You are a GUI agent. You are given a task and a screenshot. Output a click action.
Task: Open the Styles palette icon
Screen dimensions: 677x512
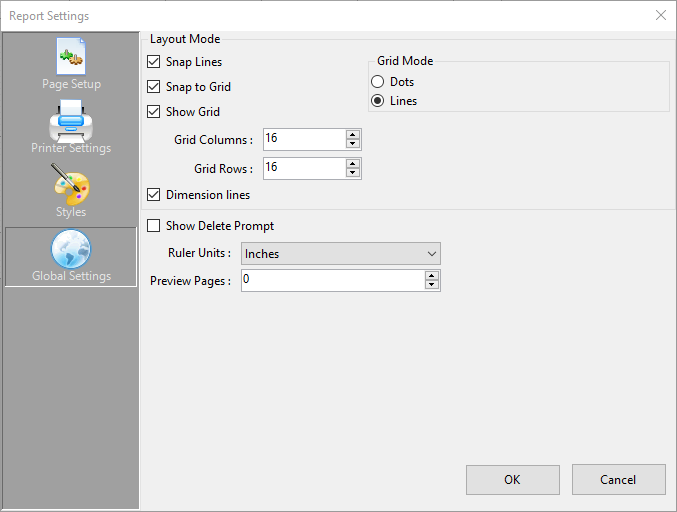[71, 184]
